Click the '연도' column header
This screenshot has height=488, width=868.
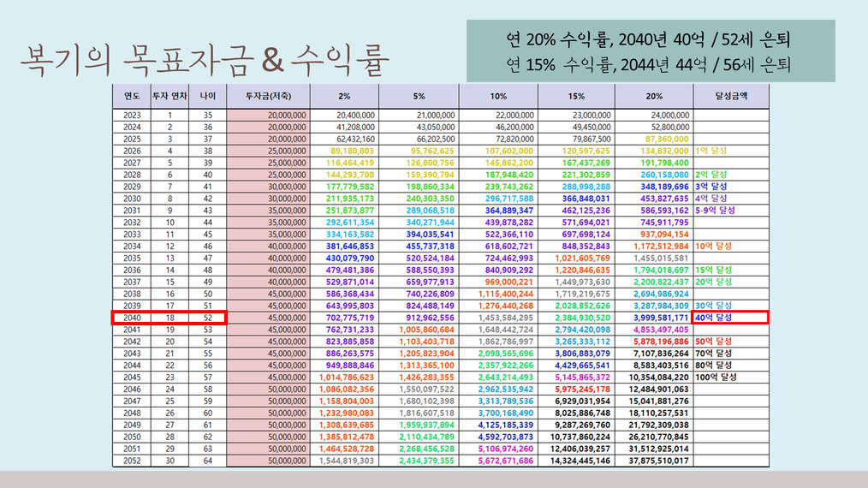click(131, 97)
